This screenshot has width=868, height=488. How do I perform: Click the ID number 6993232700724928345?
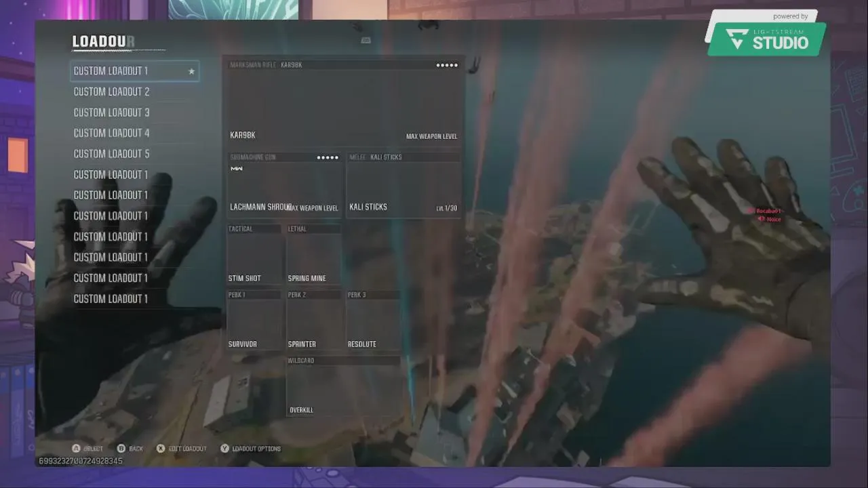[81, 461]
